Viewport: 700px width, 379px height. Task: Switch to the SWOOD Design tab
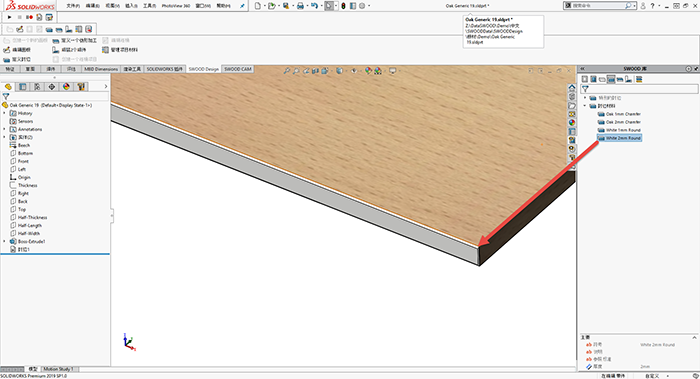pos(204,69)
